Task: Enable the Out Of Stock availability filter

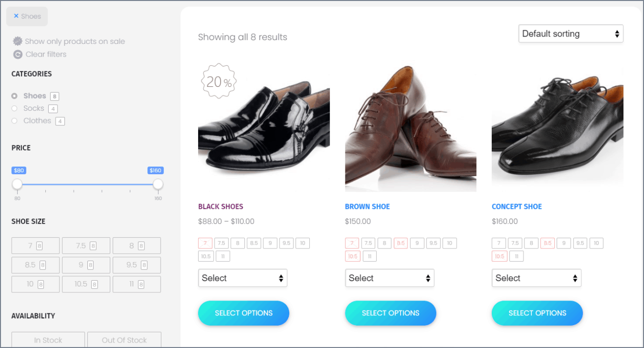Action: click(124, 340)
